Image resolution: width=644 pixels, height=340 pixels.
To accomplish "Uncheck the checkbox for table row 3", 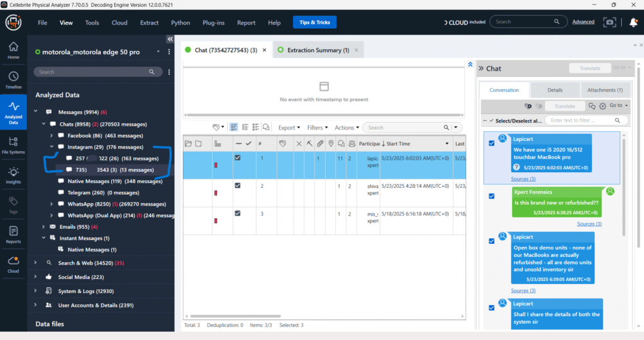I will [x=237, y=213].
